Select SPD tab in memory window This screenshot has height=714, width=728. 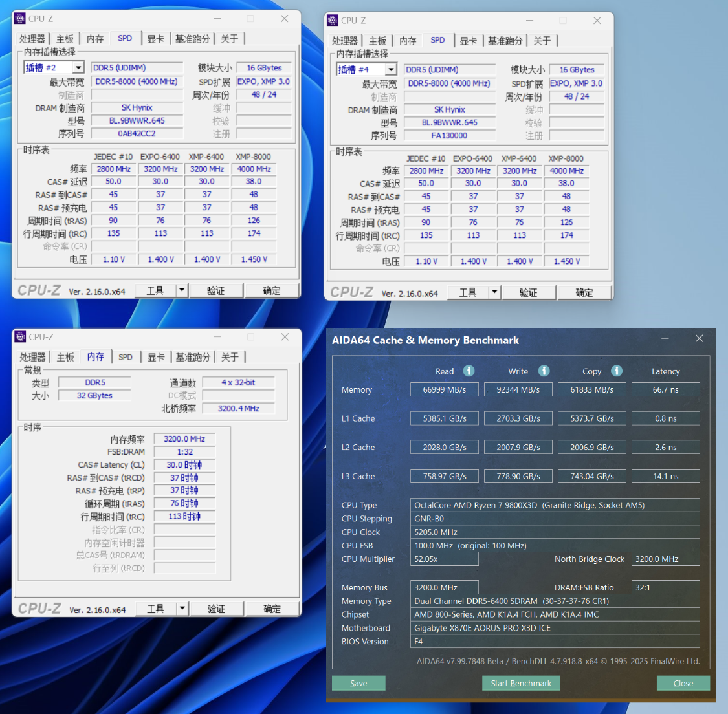[126, 357]
